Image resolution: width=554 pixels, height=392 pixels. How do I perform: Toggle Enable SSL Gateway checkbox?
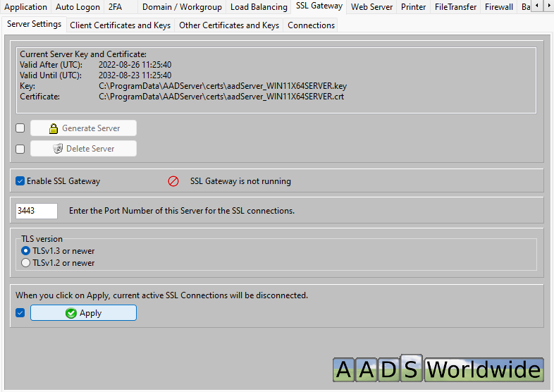pos(20,181)
